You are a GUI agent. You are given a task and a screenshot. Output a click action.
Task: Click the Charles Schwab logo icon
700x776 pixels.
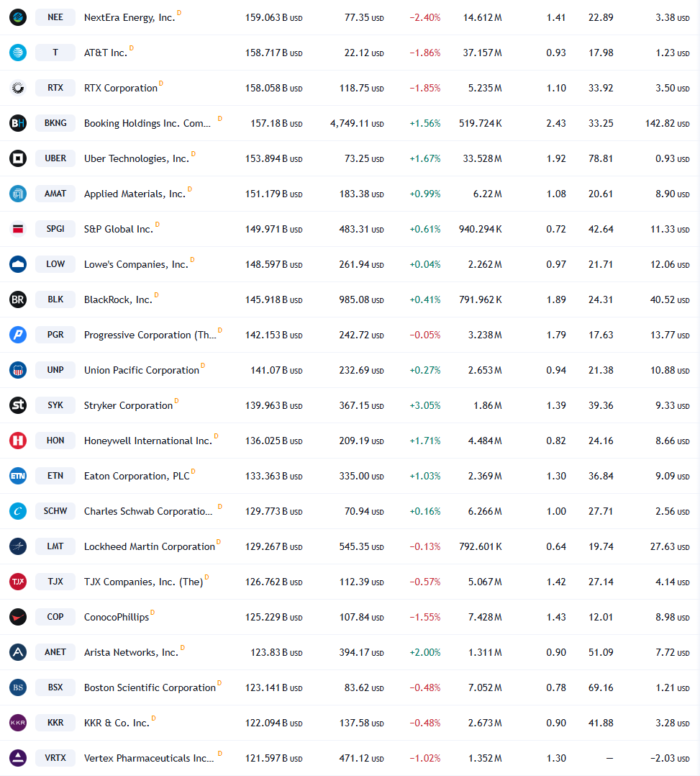[x=18, y=511]
